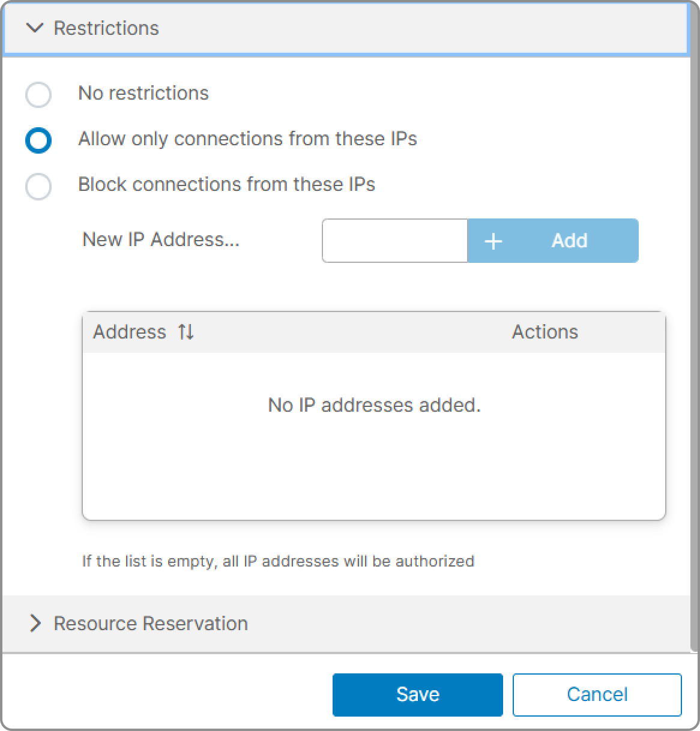Screen dimensions: 700x731
Task: Click the Address column header
Action: click(130, 332)
